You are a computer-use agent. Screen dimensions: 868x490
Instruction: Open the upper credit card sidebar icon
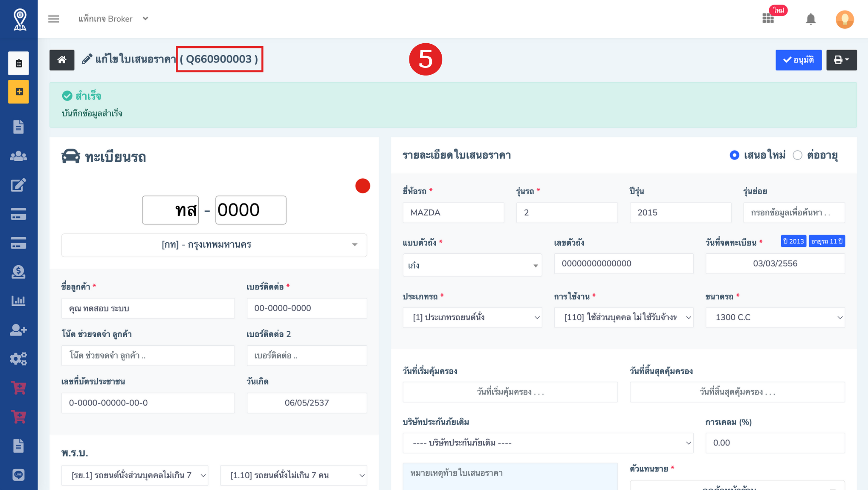[19, 214]
